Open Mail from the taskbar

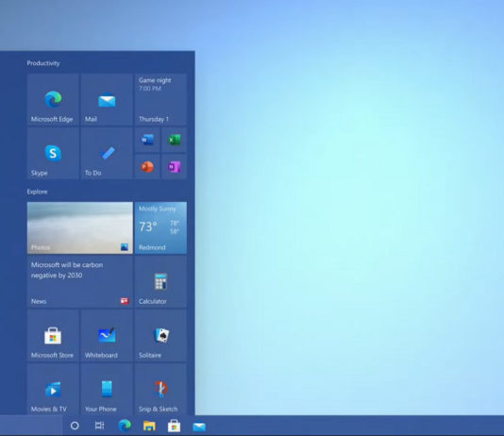tap(199, 427)
